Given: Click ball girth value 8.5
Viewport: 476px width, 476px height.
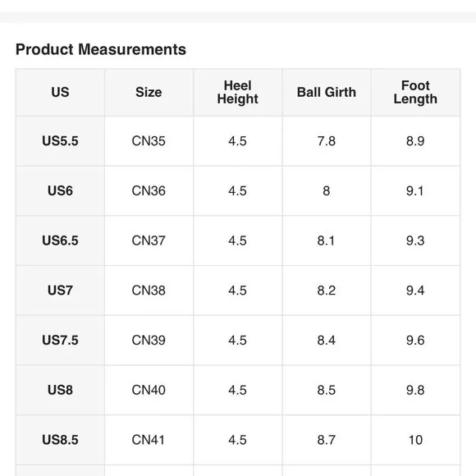Looking at the screenshot, I should (327, 390).
